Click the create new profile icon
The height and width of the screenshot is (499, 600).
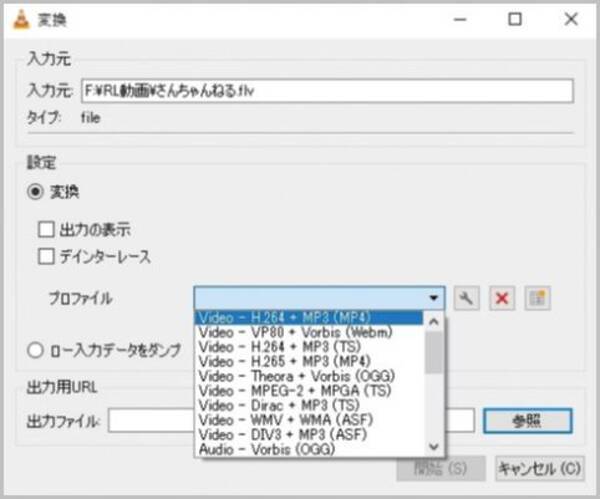[538, 298]
